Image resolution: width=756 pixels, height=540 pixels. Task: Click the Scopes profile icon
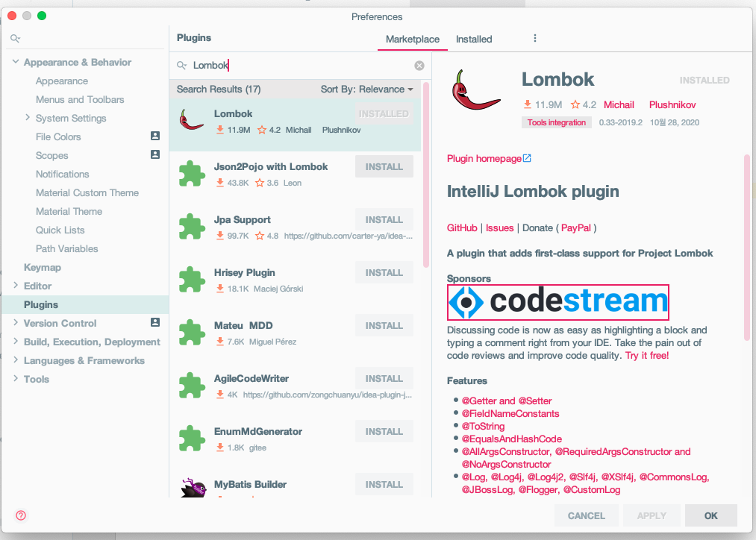[155, 154]
